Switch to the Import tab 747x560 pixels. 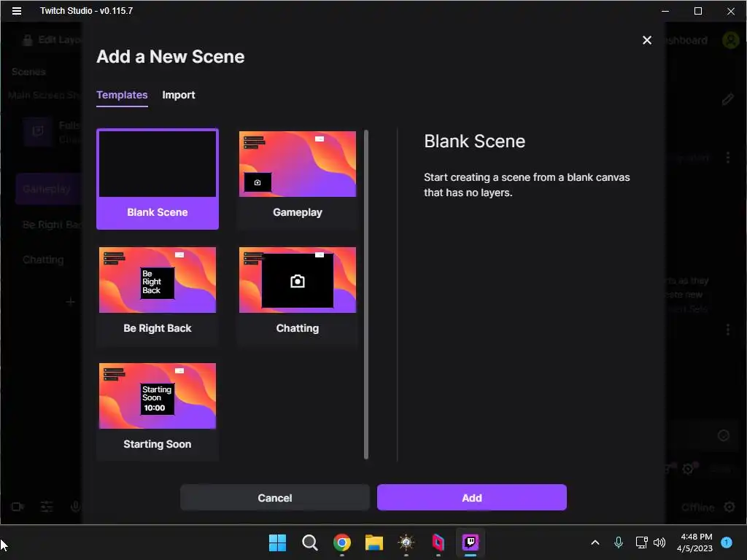(x=179, y=95)
